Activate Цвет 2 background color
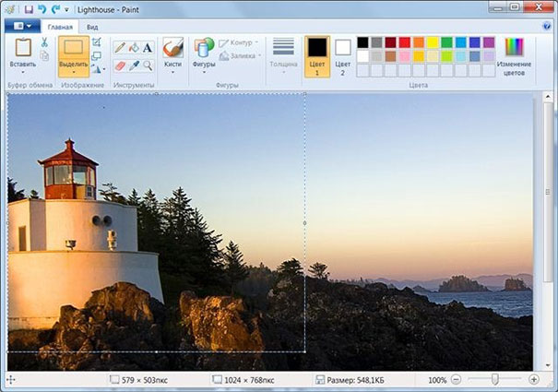The width and height of the screenshot is (558, 392). click(342, 55)
